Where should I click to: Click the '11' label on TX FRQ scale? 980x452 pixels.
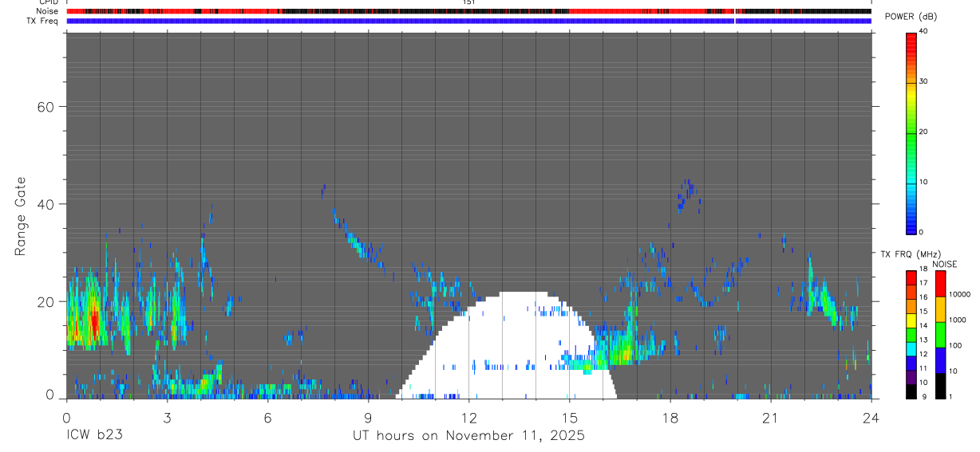pos(923,368)
